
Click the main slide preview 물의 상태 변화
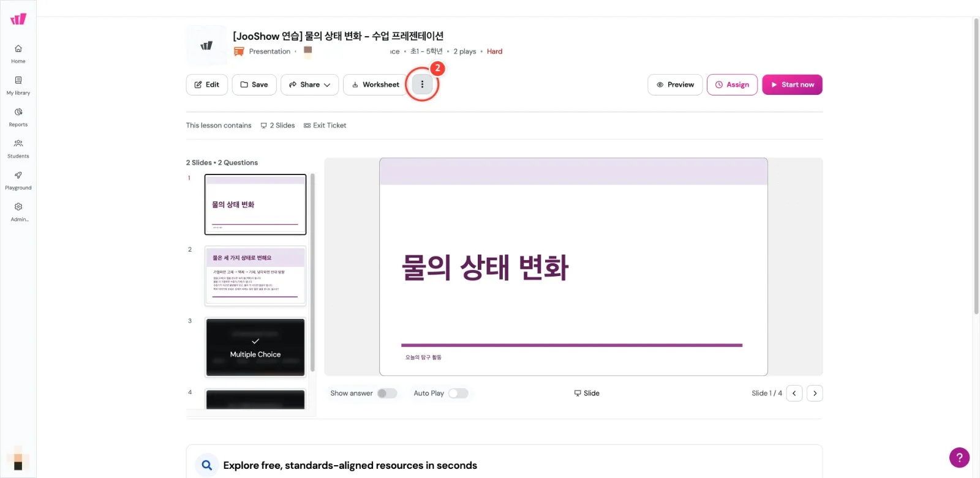[573, 267]
